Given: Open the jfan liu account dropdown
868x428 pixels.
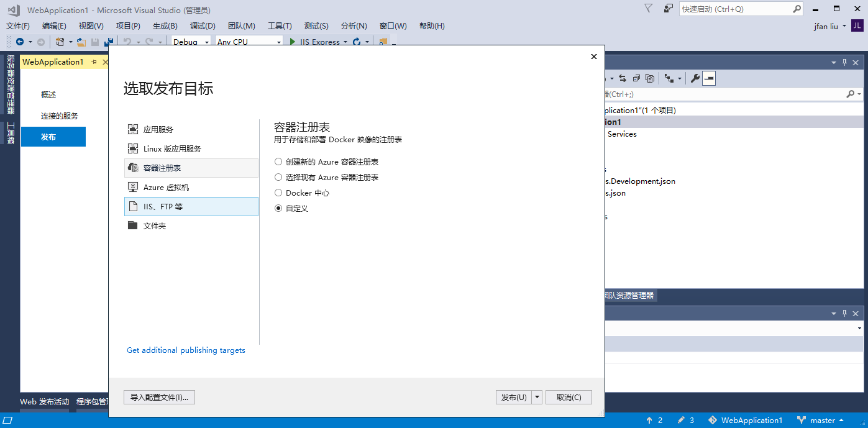Looking at the screenshot, I should [x=830, y=26].
